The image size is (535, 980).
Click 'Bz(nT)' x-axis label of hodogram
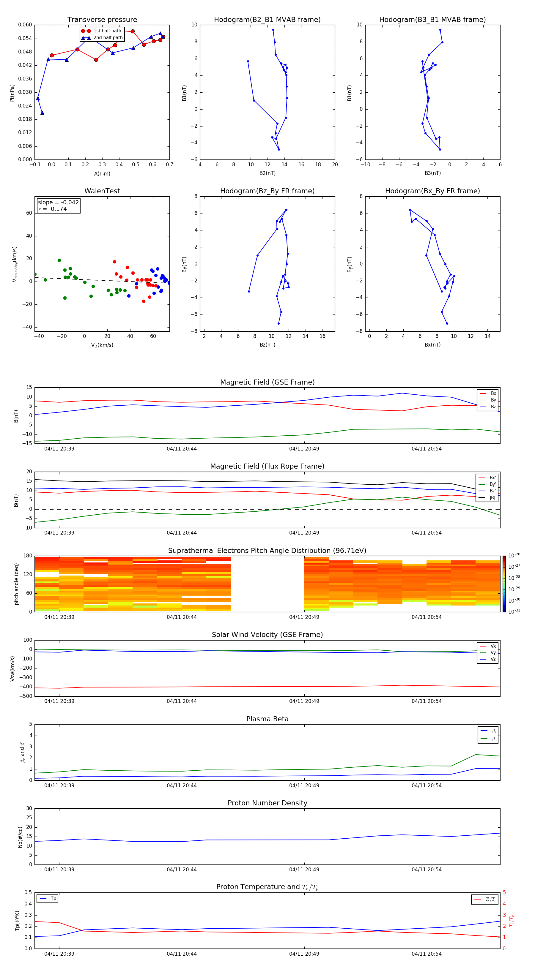(267, 345)
